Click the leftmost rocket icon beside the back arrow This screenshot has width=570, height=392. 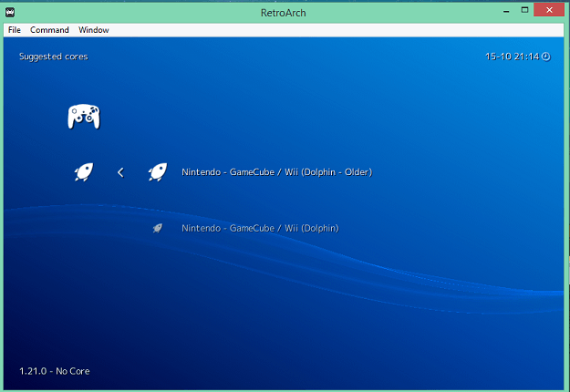[x=83, y=171]
